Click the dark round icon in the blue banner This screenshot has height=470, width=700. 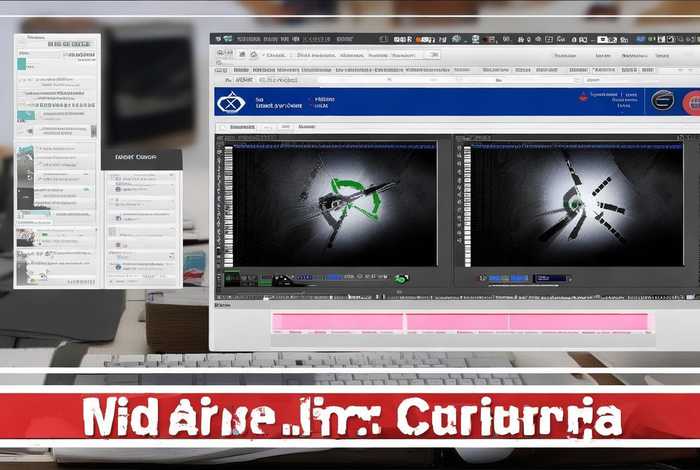point(661,100)
